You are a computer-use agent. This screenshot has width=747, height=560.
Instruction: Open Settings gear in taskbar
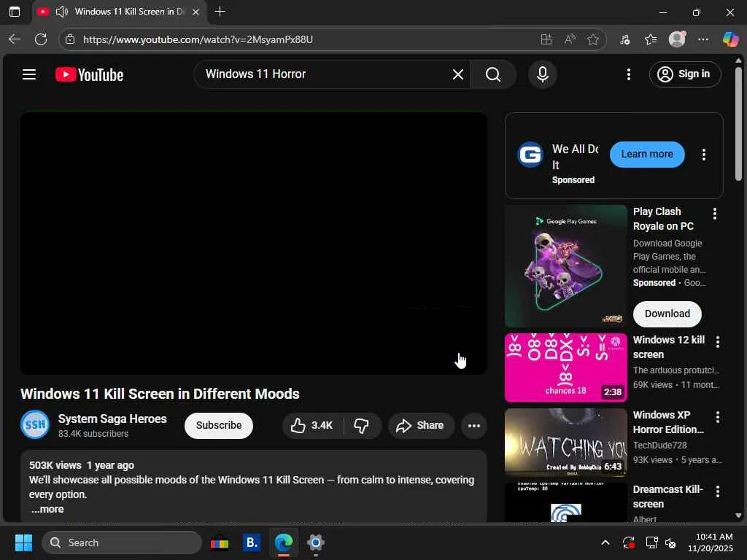[315, 542]
